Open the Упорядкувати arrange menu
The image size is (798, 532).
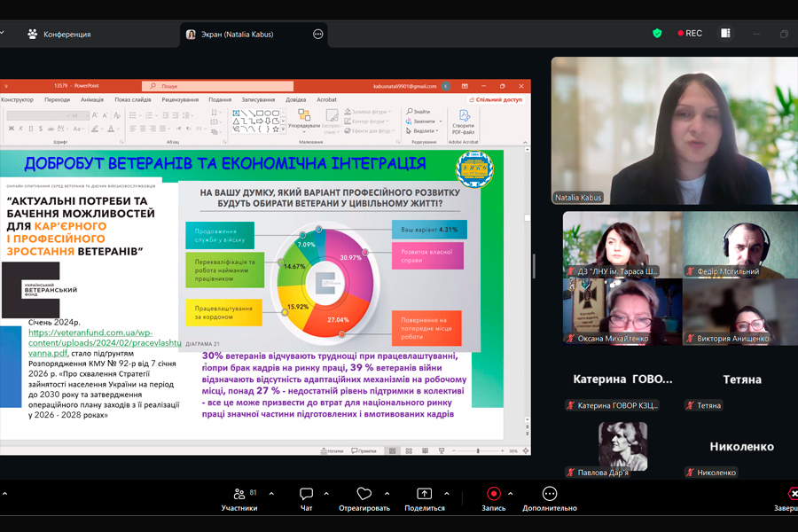[x=304, y=121]
